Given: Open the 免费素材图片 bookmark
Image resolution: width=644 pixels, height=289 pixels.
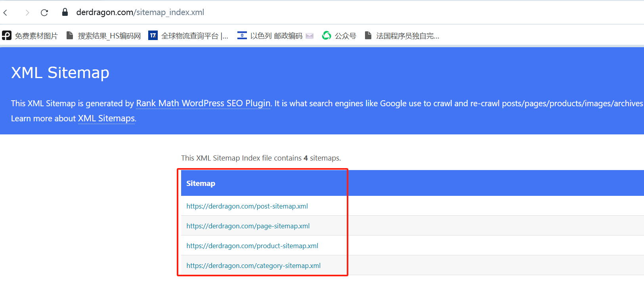Looking at the screenshot, I should 30,36.
